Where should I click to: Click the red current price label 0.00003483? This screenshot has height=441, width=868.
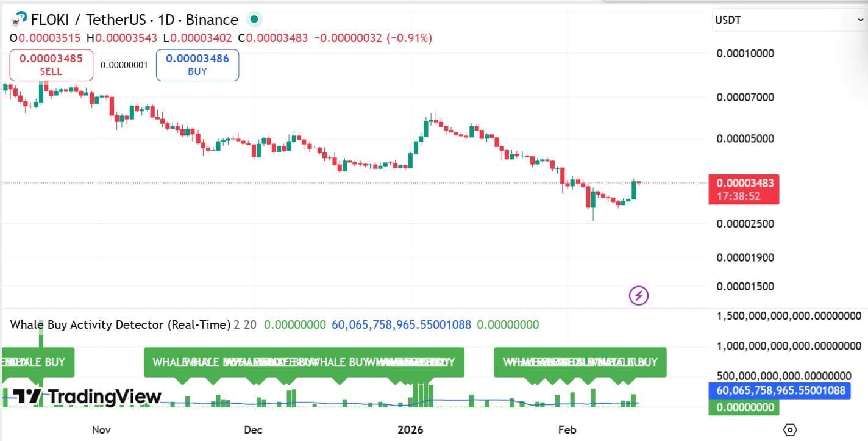click(744, 182)
